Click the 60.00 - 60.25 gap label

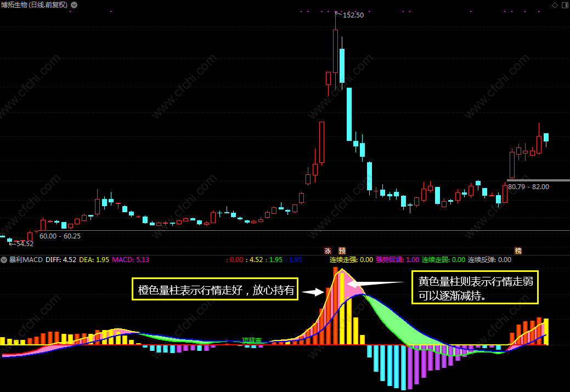[x=60, y=236]
